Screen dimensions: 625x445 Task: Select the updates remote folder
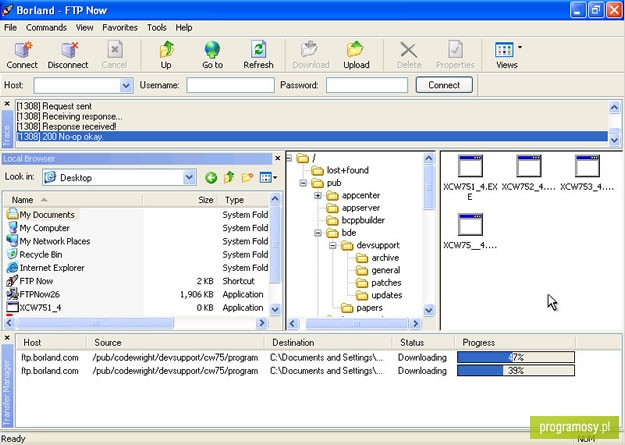379,295
